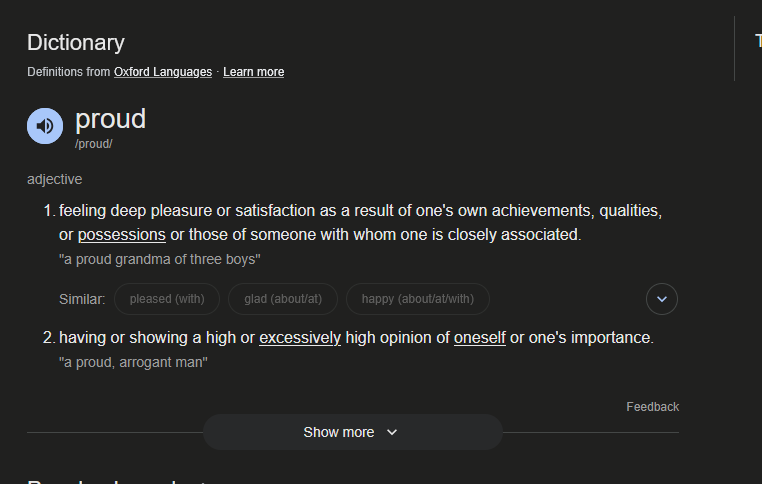762x484 pixels.
Task: Select the 'happy (about/at/with)' synonym chip
Action: (x=417, y=299)
